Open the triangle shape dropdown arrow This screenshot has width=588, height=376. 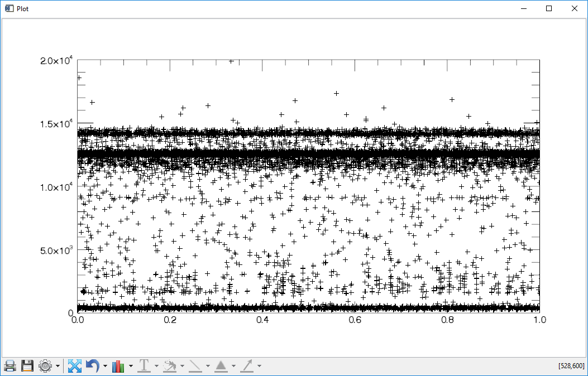(233, 366)
